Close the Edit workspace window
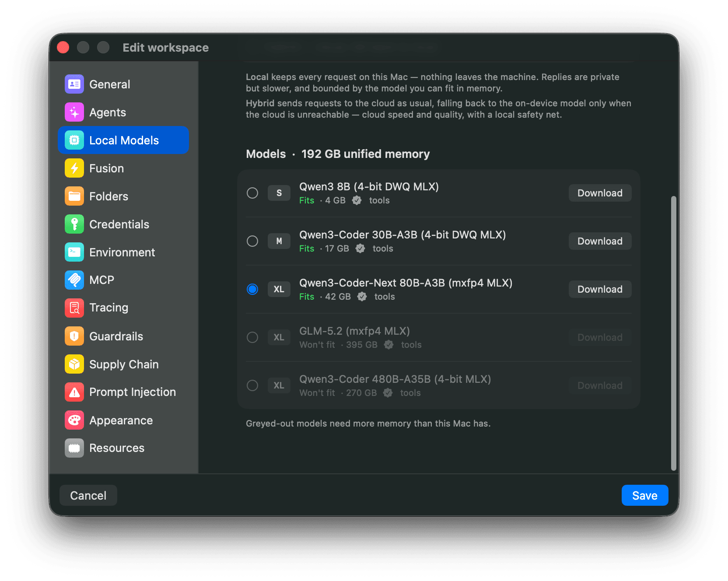Image resolution: width=728 pixels, height=581 pixels. tap(63, 47)
